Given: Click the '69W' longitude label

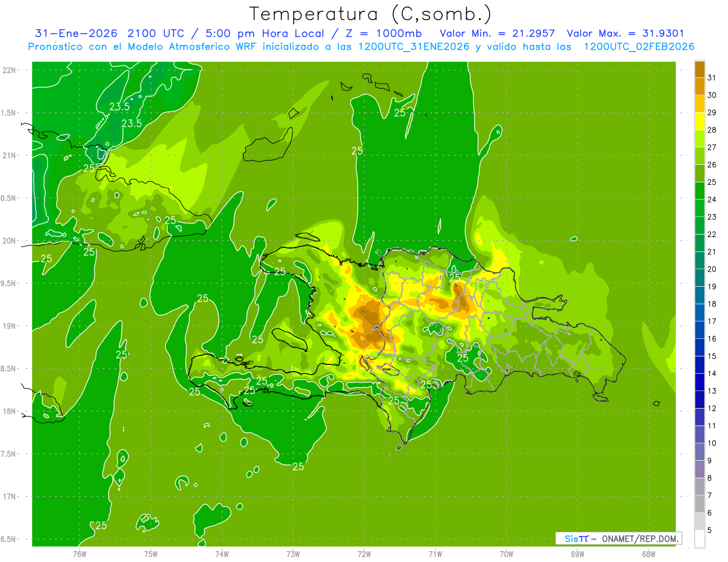Looking at the screenshot, I should click(578, 554).
